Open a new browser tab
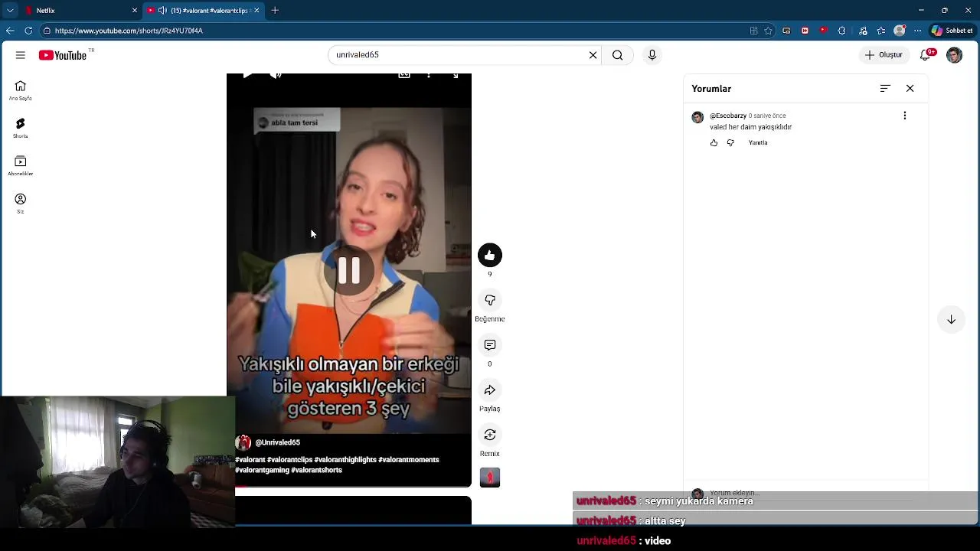The image size is (980, 551). point(275,11)
